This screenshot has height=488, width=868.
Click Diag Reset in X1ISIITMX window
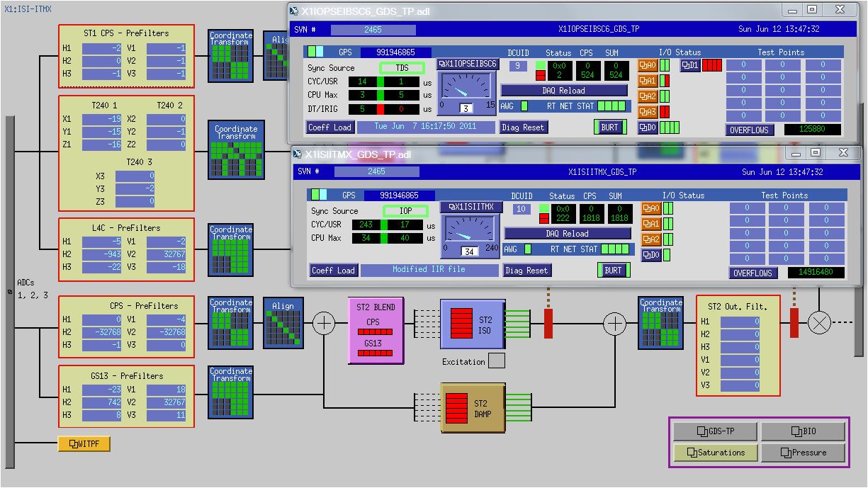tap(526, 271)
